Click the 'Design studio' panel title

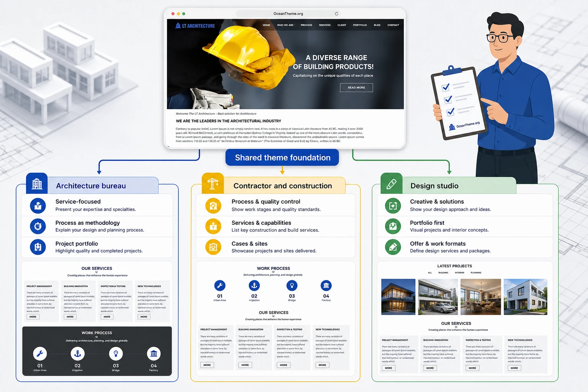point(434,186)
